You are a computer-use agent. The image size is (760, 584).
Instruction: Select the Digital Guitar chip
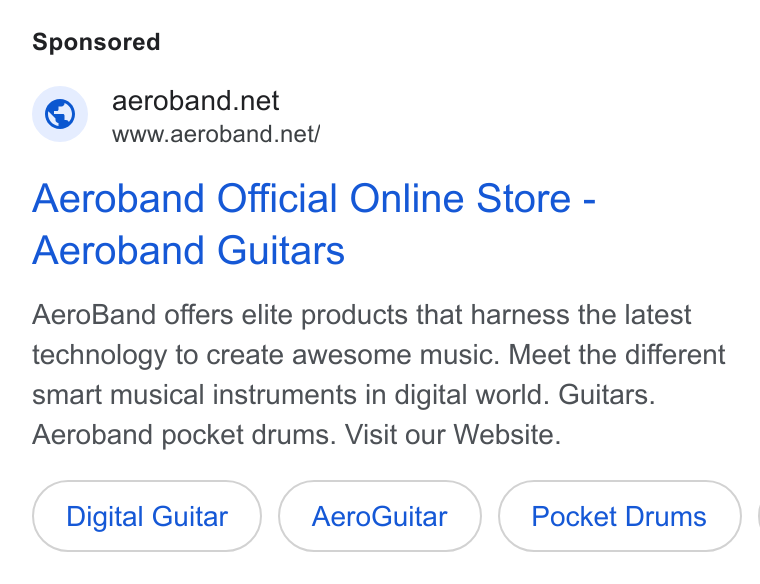click(147, 516)
